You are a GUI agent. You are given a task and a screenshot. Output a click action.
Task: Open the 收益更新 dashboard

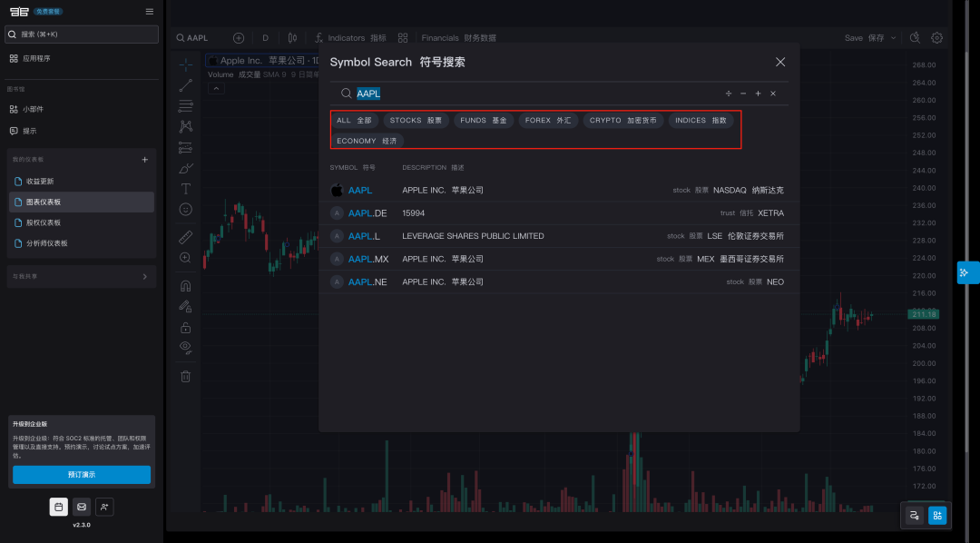pyautogui.click(x=82, y=182)
